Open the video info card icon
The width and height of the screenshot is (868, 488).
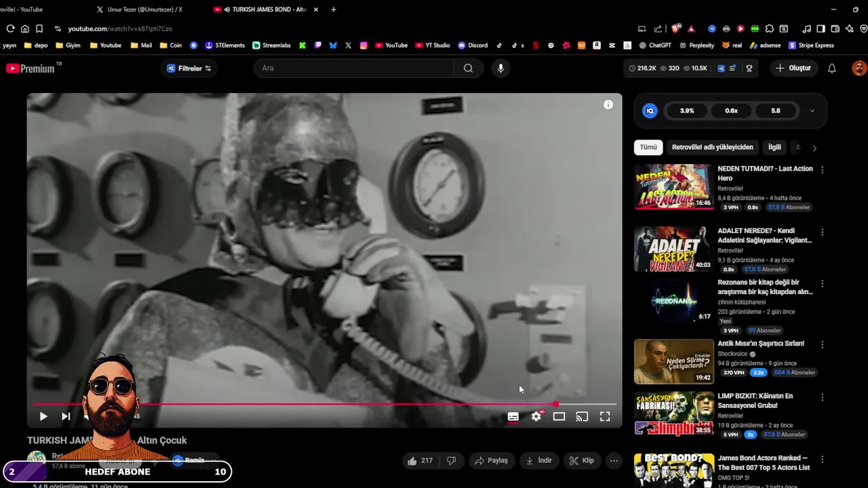(608, 104)
